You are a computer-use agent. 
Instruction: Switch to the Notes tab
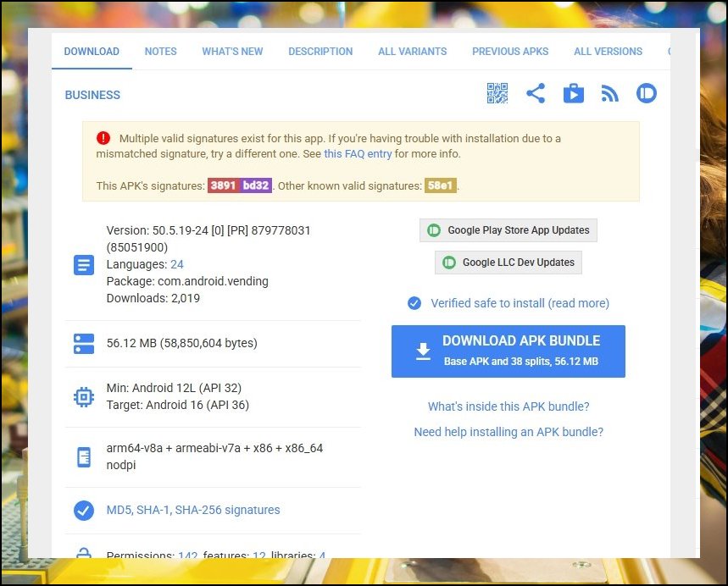click(x=161, y=52)
